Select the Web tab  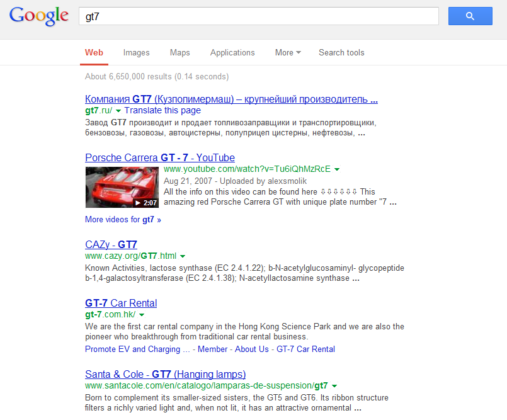pos(94,52)
